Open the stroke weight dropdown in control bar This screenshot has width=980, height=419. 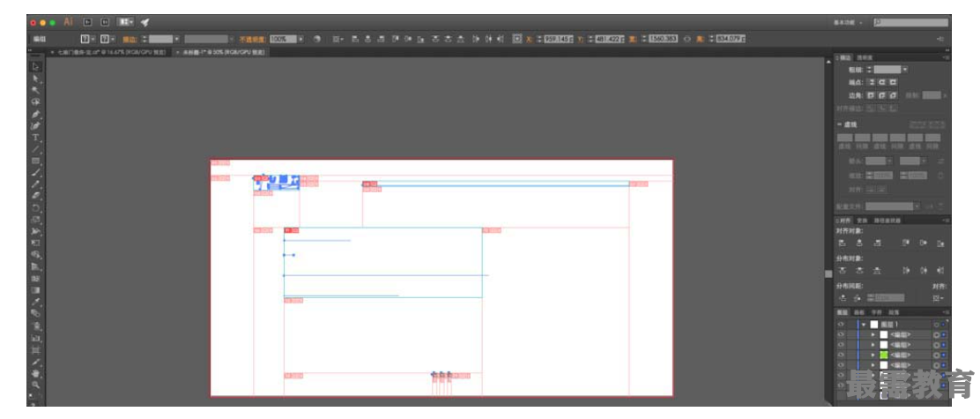click(x=177, y=39)
